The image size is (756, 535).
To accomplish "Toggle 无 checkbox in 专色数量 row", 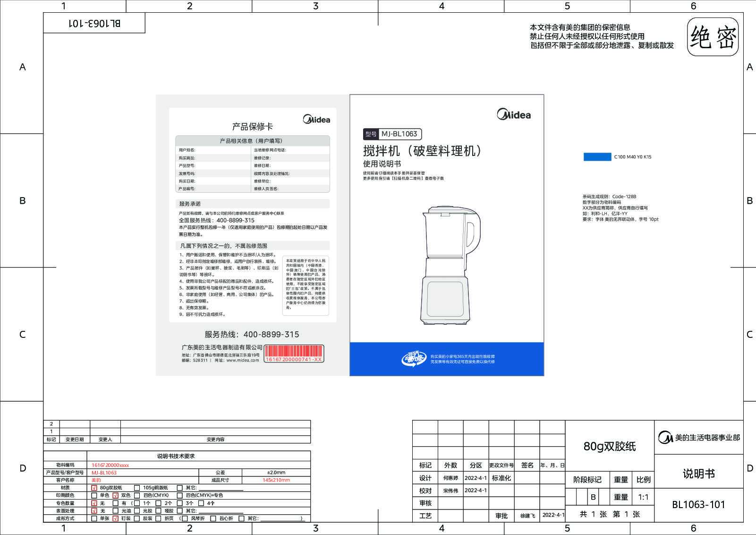I will pos(94,503).
